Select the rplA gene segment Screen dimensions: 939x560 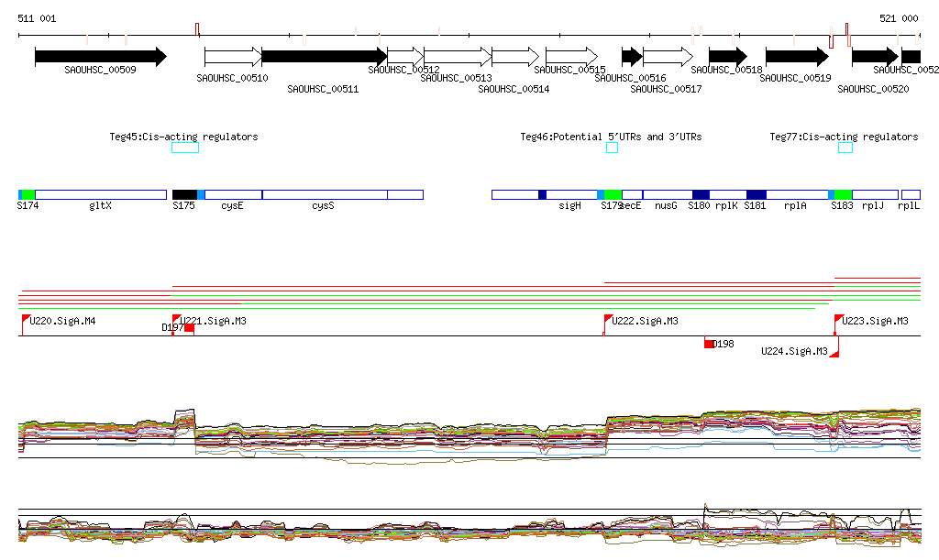coord(796,194)
